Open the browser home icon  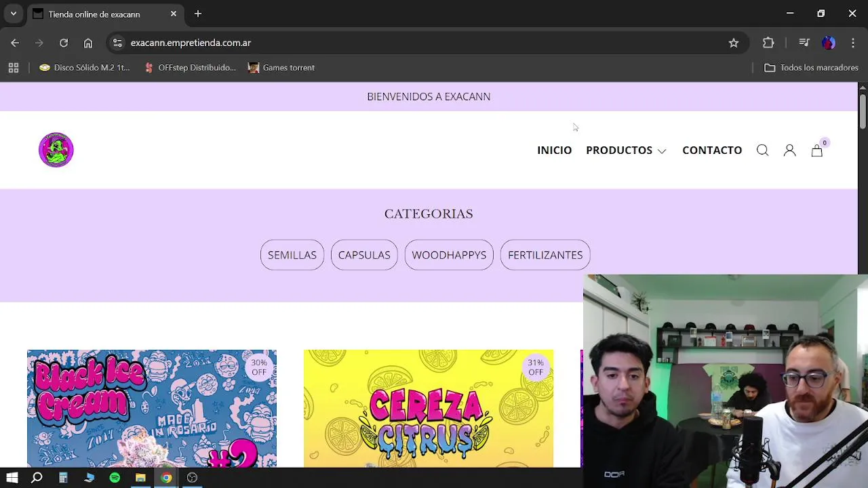tap(88, 43)
